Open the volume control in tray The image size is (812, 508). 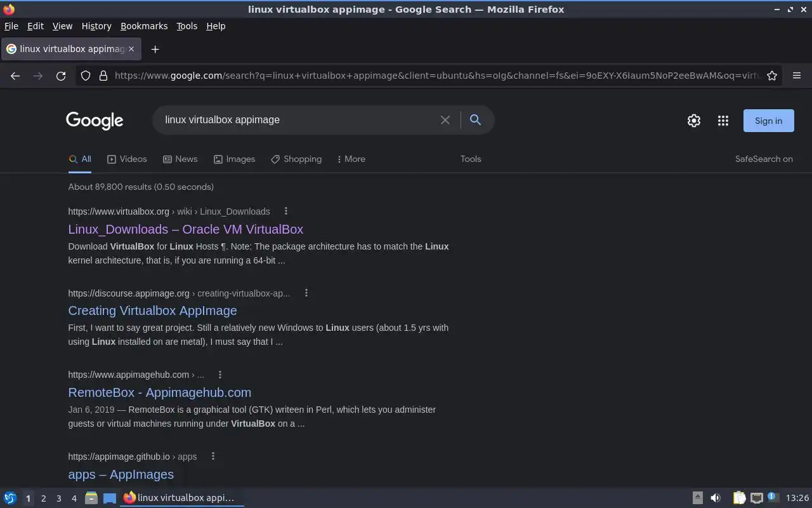click(x=716, y=498)
